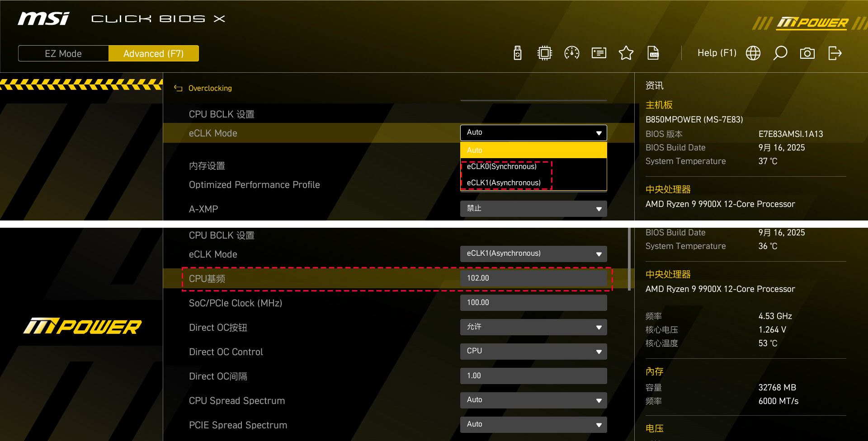Viewport: 868px width, 441px height.
Task: Select the SoC/PCIe Clock (MHz) label
Action: (236, 303)
